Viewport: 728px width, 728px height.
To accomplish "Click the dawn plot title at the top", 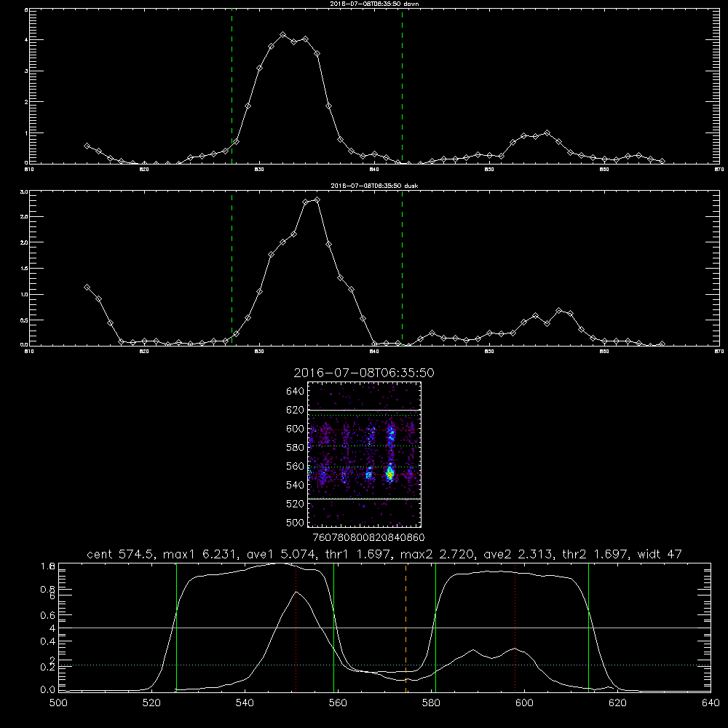I will (374, 4).
